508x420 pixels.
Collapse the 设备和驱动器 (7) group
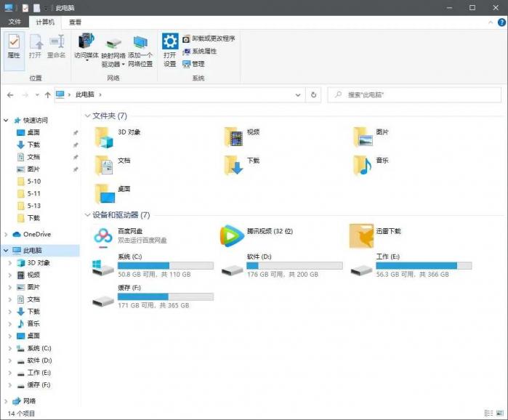point(87,214)
